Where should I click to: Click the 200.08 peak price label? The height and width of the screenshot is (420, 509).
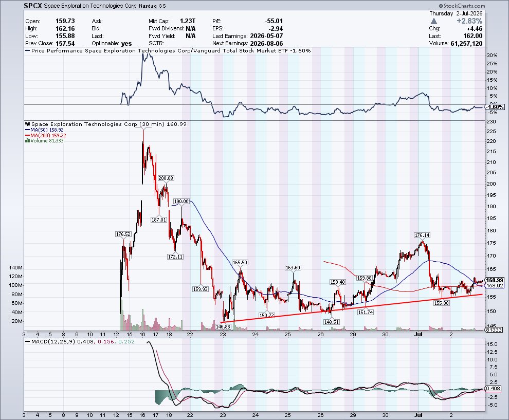(x=166, y=178)
